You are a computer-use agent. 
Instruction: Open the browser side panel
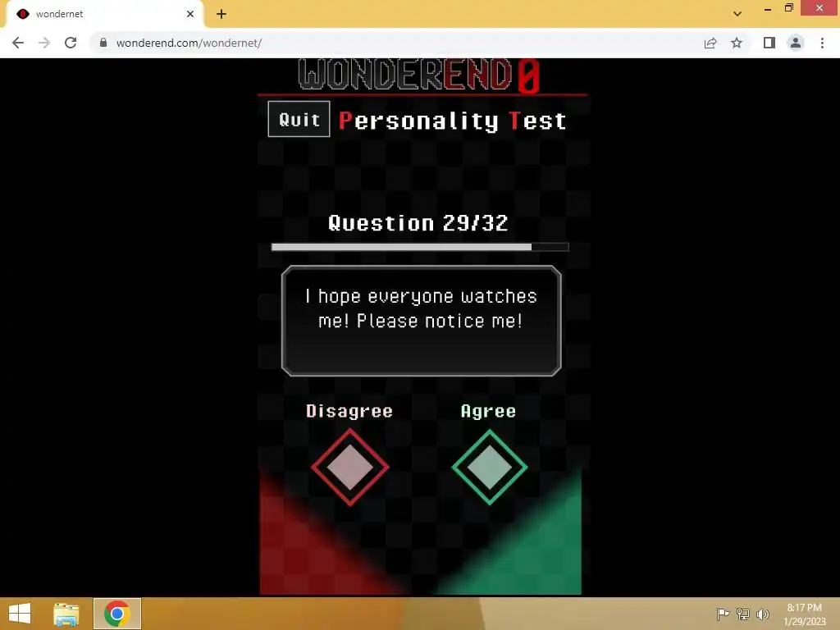point(769,43)
